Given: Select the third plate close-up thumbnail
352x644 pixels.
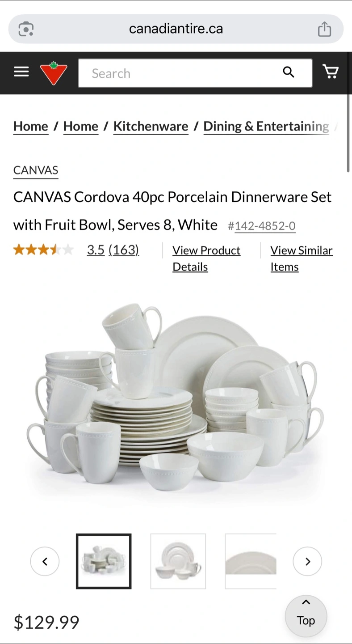Looking at the screenshot, I should pos(251,561).
